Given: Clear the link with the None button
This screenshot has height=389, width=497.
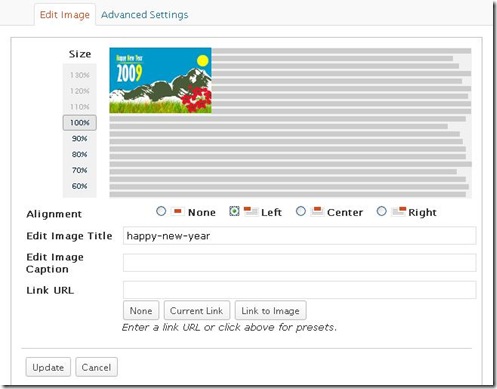Looking at the screenshot, I should click(x=141, y=311).
